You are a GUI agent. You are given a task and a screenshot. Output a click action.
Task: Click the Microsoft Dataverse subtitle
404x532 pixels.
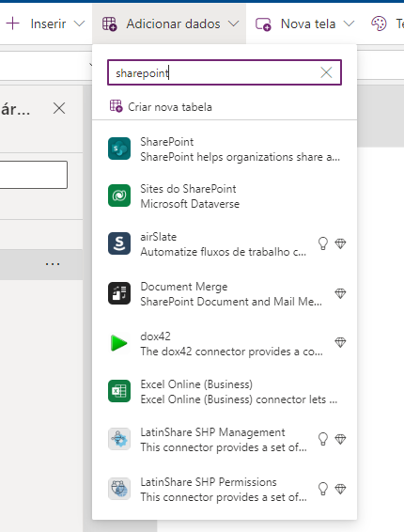[190, 204]
